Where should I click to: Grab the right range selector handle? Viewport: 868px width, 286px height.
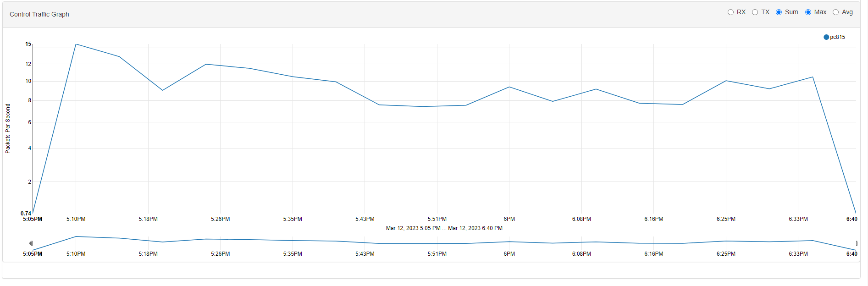(857, 243)
